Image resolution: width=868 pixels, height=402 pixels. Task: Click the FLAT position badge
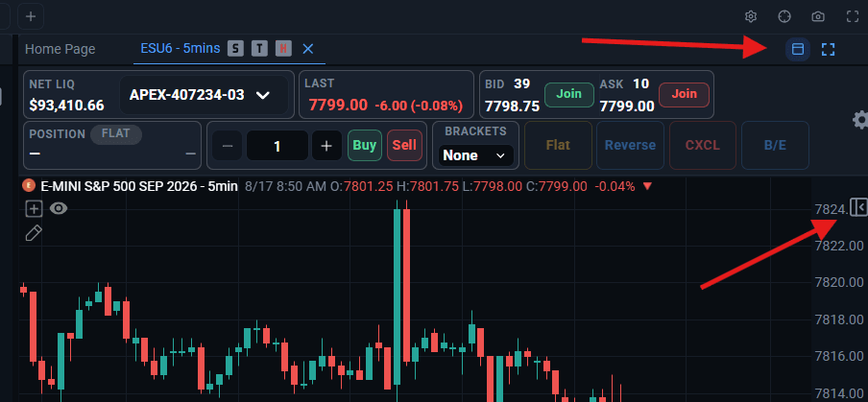[x=115, y=133]
